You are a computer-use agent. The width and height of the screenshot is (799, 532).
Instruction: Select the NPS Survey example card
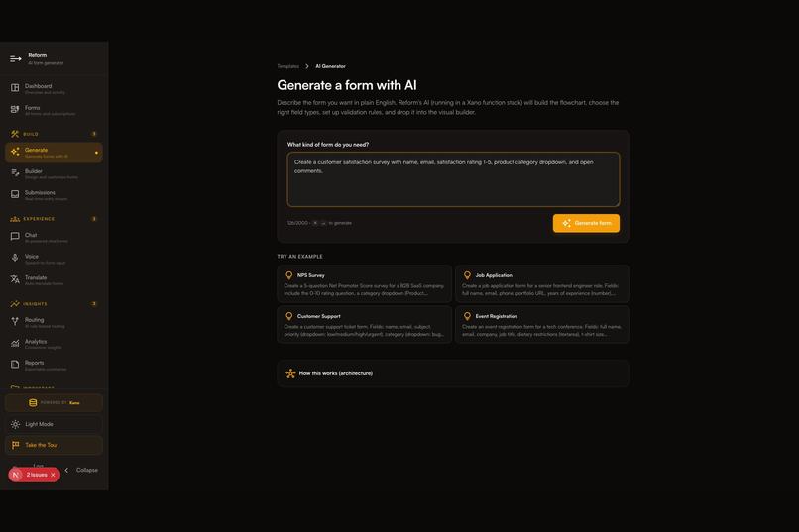(x=365, y=283)
